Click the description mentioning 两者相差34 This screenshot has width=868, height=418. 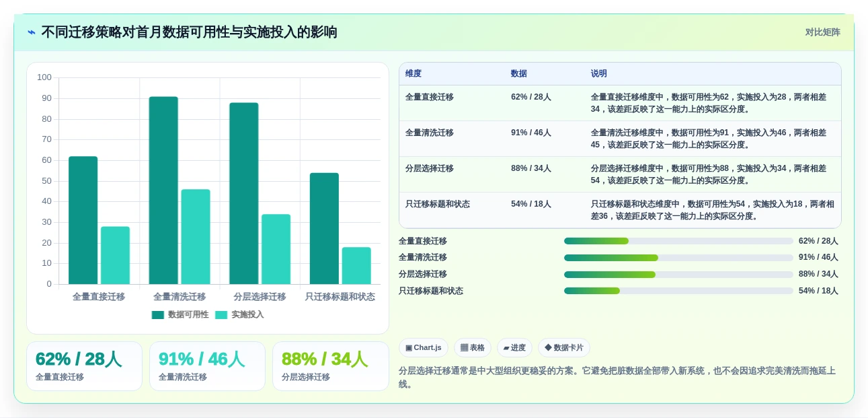tap(709, 103)
